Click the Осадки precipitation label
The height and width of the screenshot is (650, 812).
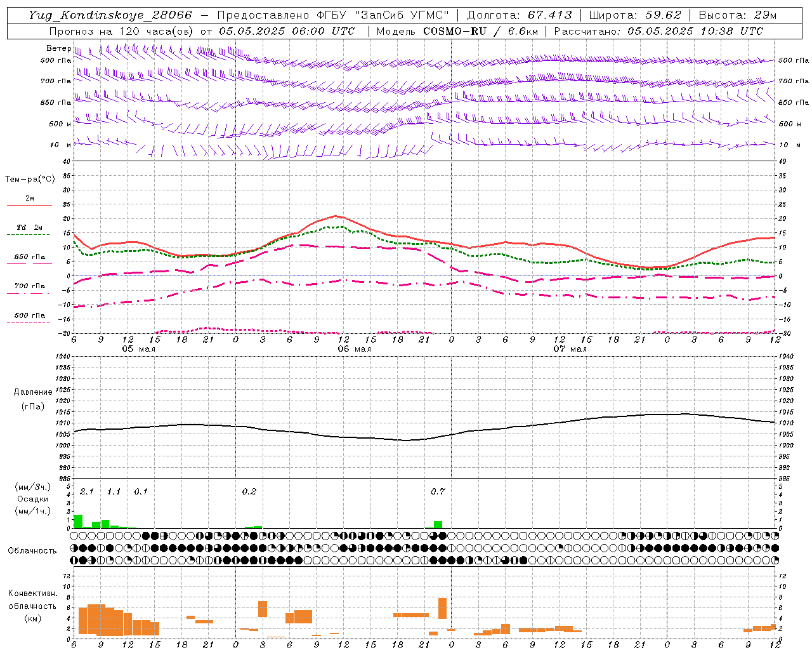[32, 499]
